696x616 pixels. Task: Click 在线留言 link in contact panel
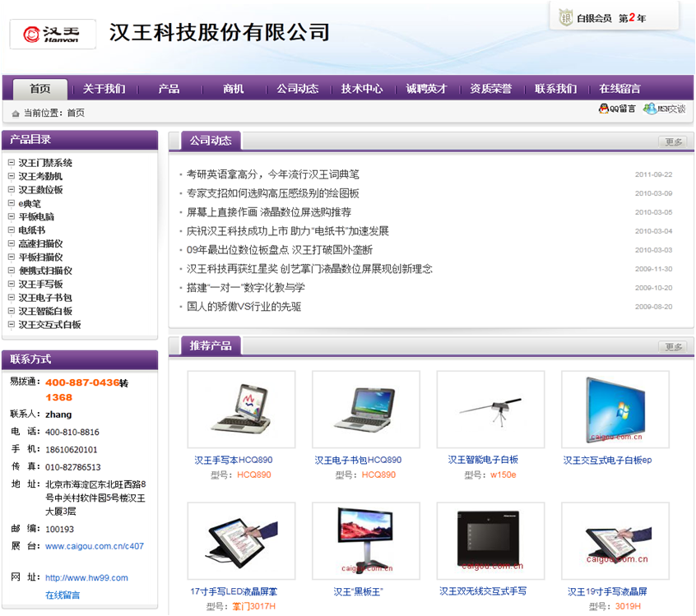[63, 595]
